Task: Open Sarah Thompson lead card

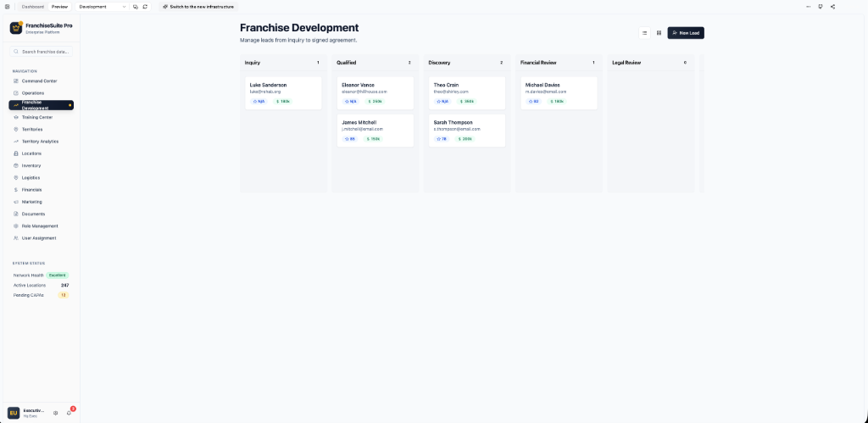Action: point(467,131)
